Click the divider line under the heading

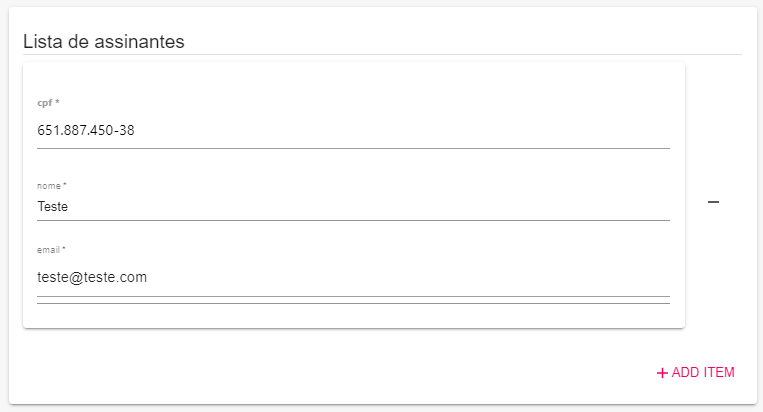382,54
